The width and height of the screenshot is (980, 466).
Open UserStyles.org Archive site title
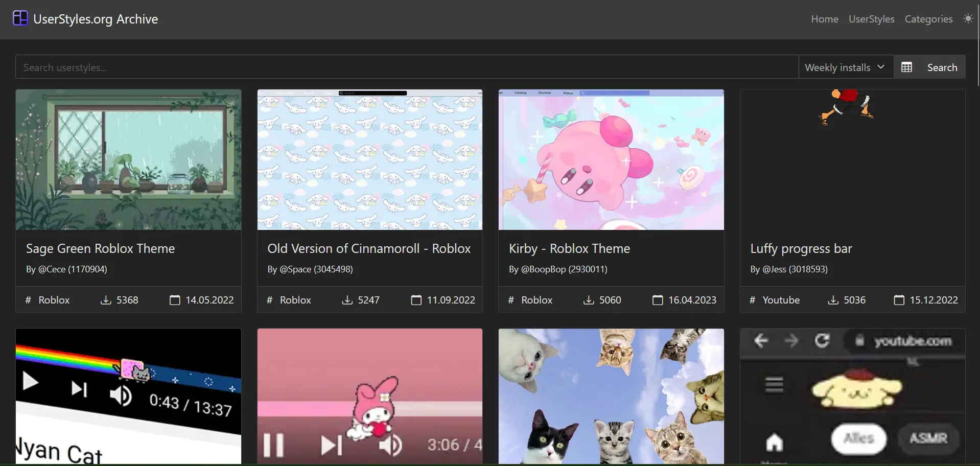(96, 19)
